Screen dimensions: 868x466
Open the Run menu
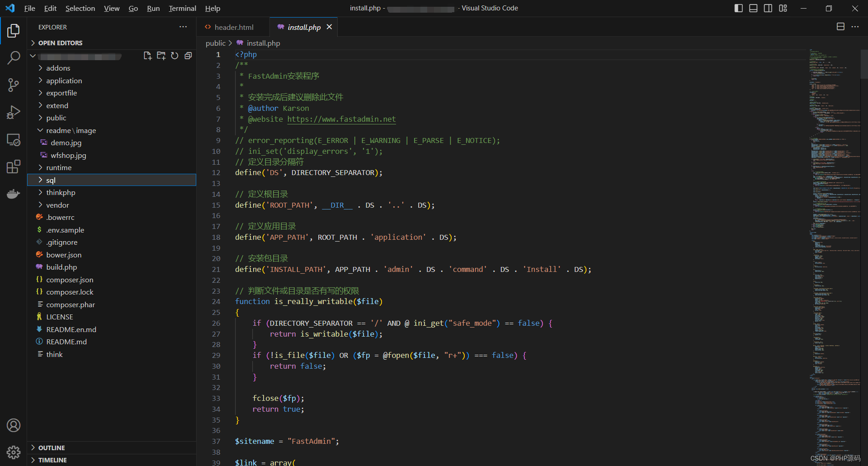pyautogui.click(x=153, y=8)
